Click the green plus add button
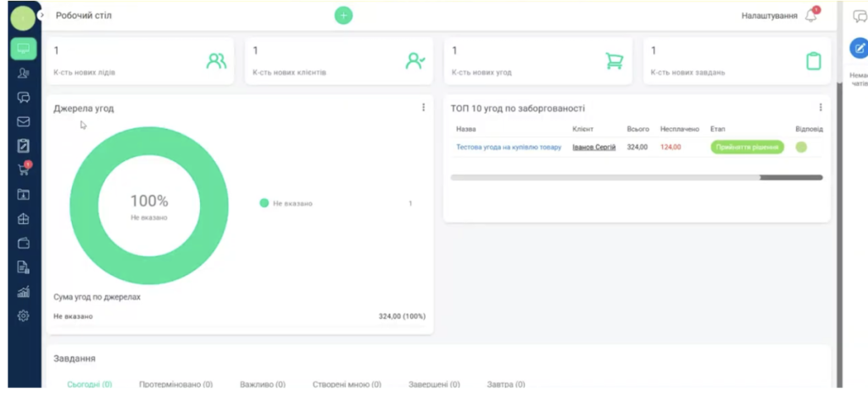This screenshot has height=403, width=868. pyautogui.click(x=343, y=15)
